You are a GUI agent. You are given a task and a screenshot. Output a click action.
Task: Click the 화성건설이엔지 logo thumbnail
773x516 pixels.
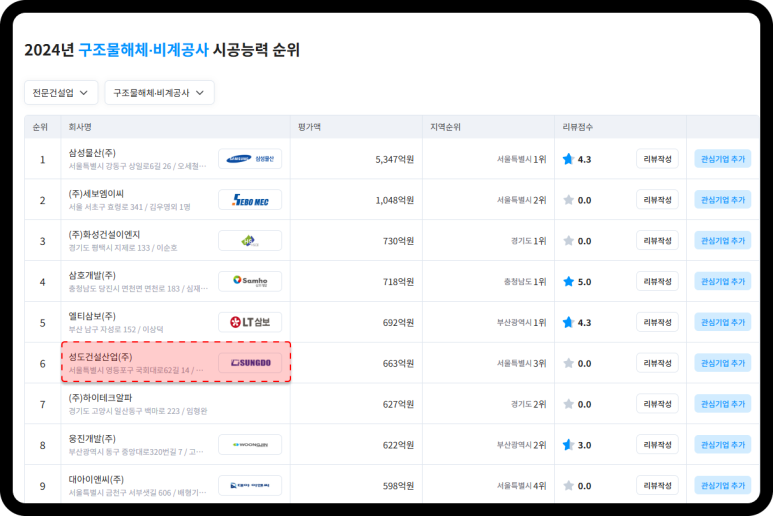[x=250, y=241]
